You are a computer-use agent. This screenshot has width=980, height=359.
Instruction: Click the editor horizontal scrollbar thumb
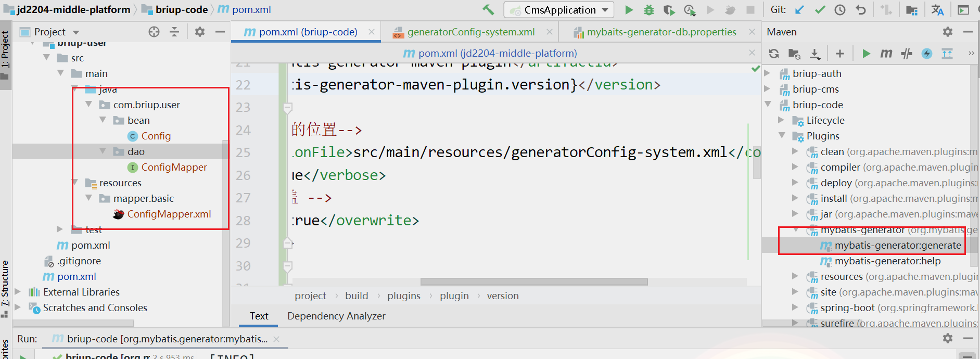[534, 281]
